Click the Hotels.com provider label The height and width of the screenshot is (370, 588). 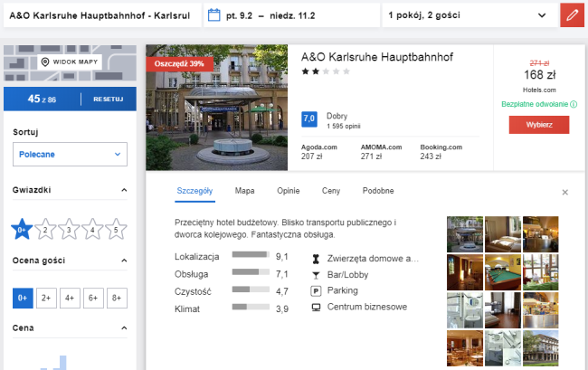[539, 90]
